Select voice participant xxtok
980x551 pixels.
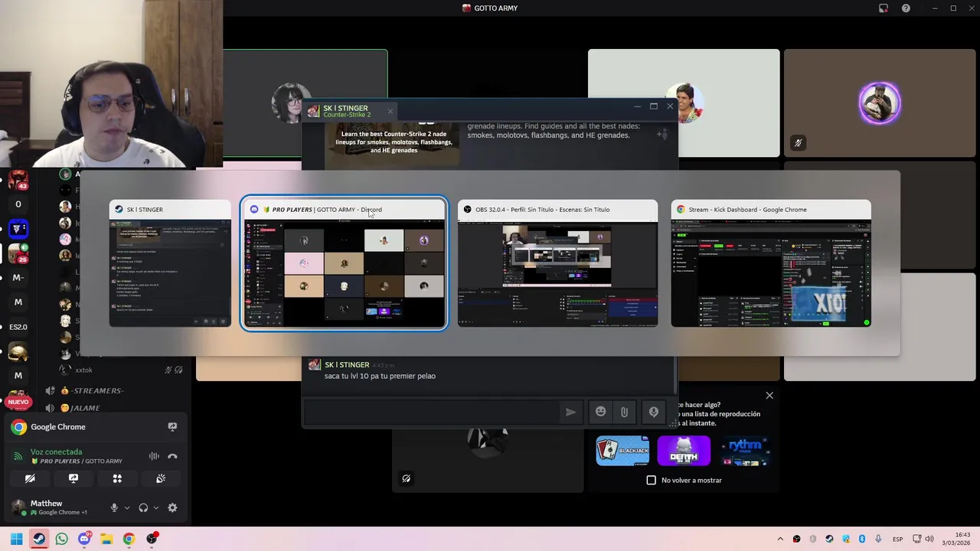click(83, 370)
